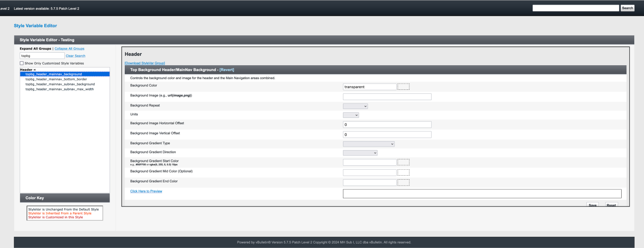Open the Gradient Start Color swatch
Viewport: 644px width, 248px height.
point(403,162)
